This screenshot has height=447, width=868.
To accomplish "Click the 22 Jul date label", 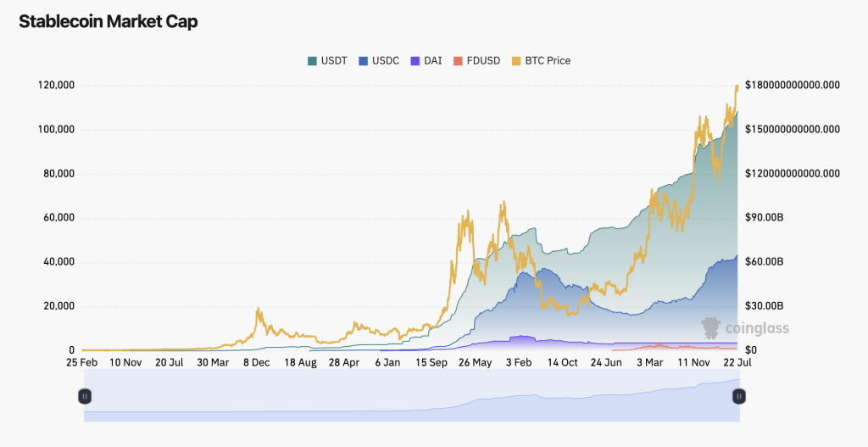I will pos(737,363).
